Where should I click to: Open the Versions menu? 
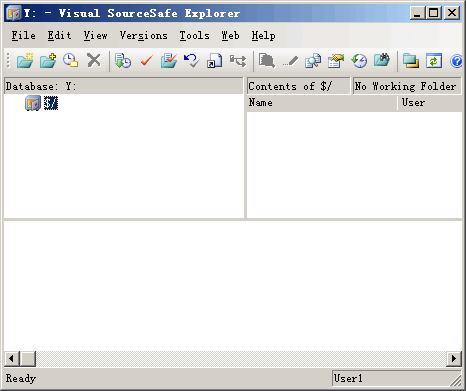144,36
